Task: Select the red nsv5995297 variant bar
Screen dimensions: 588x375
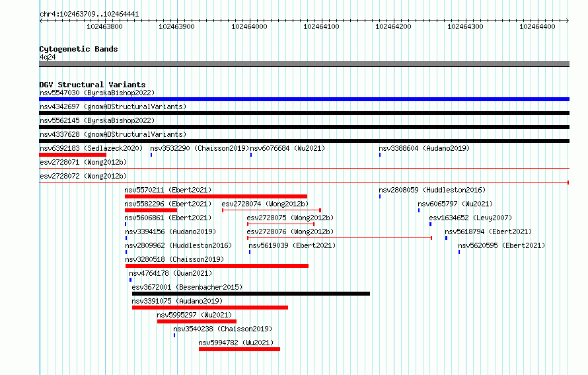Action: pyautogui.click(x=197, y=321)
